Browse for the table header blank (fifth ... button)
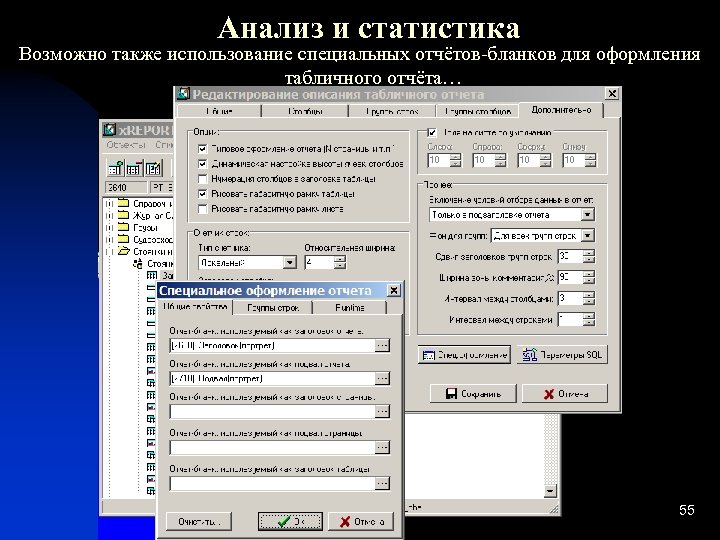Viewport: 720px width, 540px height. (x=382, y=483)
